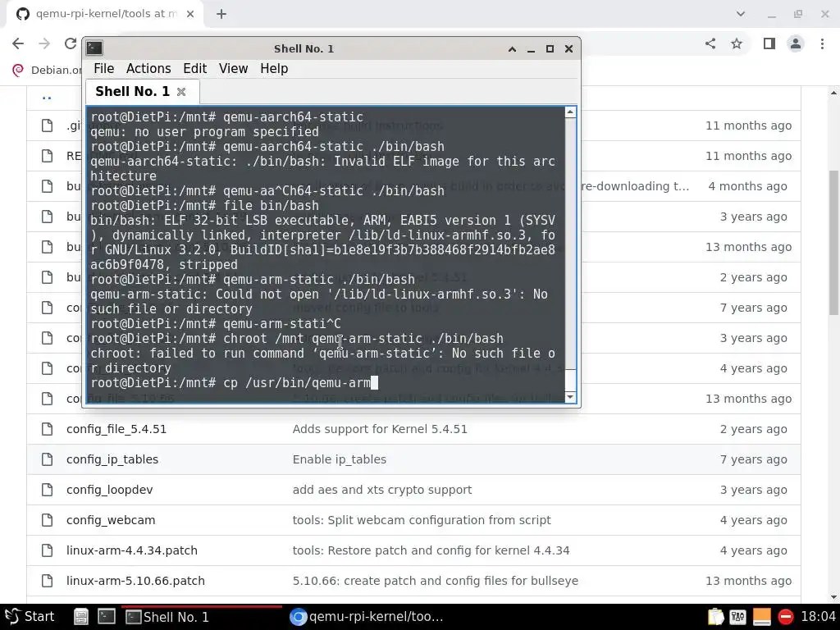The height and width of the screenshot is (630, 840).
Task: Click the share icon in browser toolbar
Action: [710, 43]
